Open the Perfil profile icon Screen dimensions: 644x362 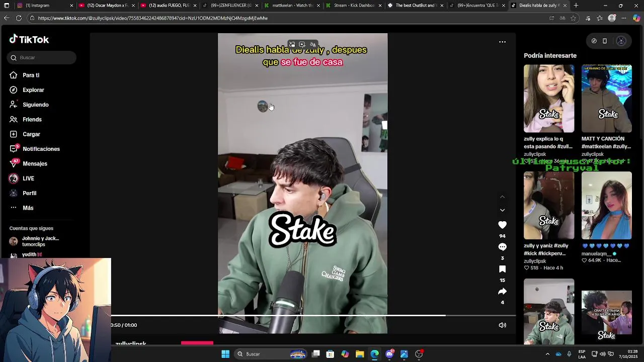coord(14,193)
